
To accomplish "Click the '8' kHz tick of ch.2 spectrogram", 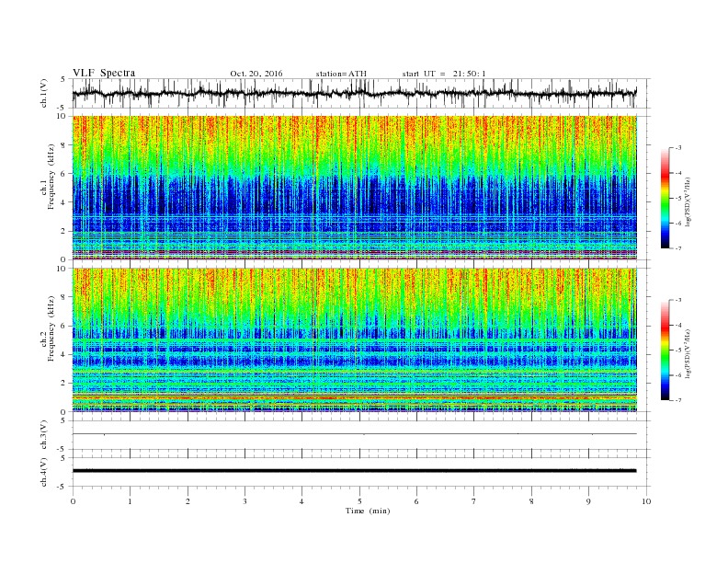I will [63, 297].
